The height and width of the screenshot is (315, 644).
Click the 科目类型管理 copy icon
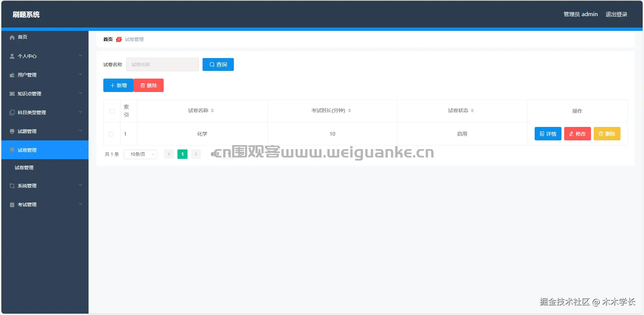click(x=12, y=113)
